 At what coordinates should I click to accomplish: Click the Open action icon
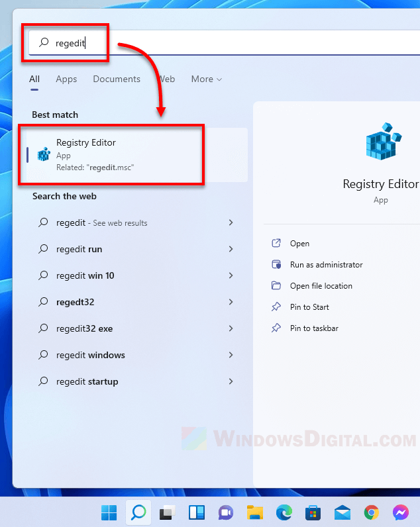(x=276, y=243)
